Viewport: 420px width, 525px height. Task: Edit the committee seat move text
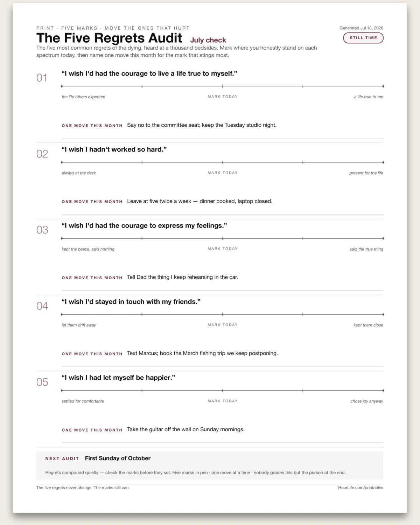pyautogui.click(x=202, y=125)
